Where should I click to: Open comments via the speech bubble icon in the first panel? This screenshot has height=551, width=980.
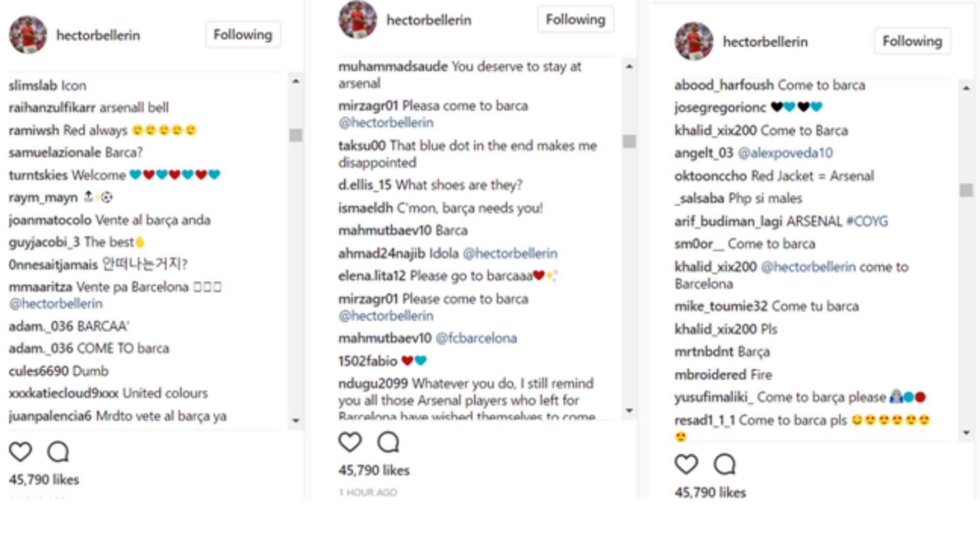(58, 451)
